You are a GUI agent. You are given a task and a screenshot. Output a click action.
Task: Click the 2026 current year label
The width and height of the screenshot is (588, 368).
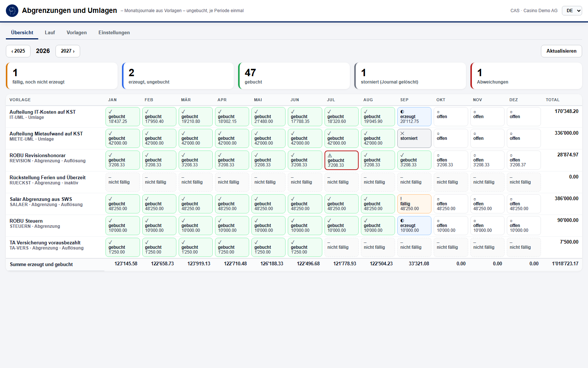43,51
